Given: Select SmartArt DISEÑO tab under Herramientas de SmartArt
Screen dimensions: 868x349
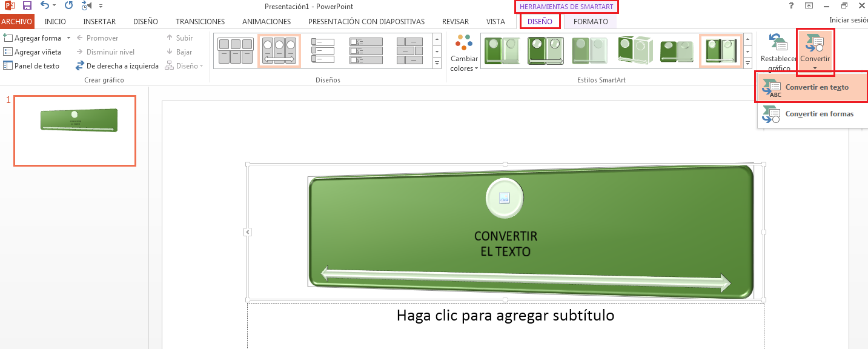Looking at the screenshot, I should click(540, 22).
